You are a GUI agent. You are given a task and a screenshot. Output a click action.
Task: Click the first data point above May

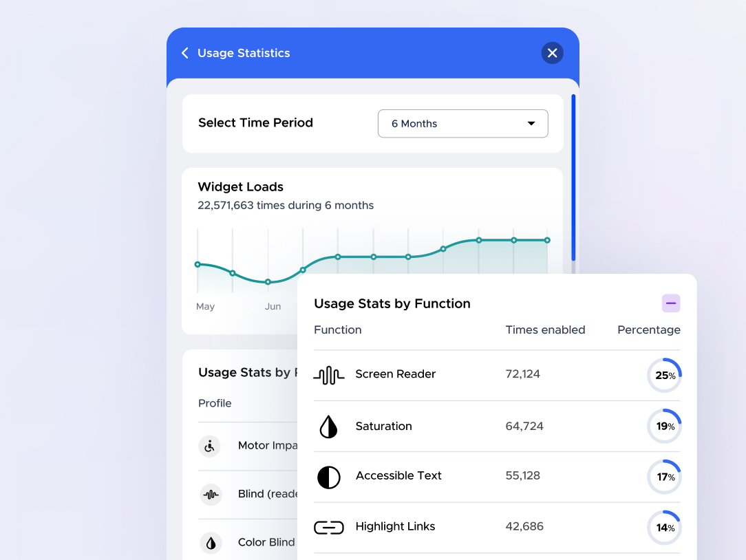click(x=198, y=265)
